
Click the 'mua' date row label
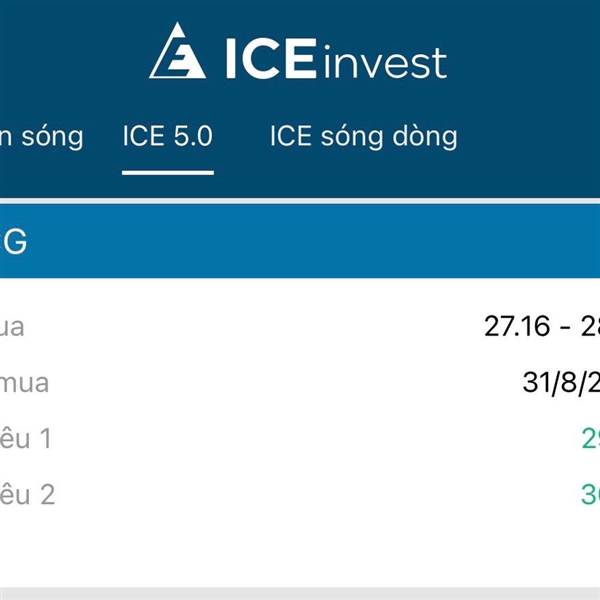tap(24, 384)
